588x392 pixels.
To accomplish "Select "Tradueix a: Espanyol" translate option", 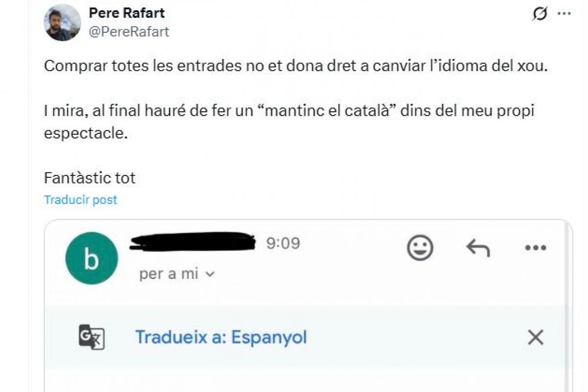I will tap(221, 338).
